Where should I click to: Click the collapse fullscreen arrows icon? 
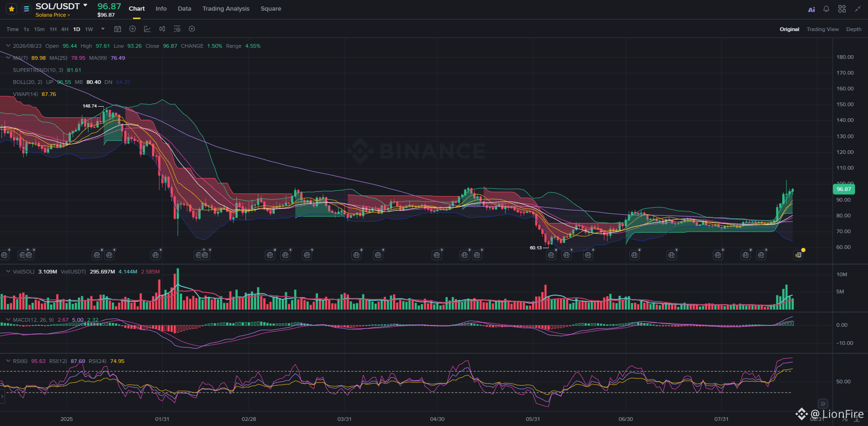(x=858, y=9)
